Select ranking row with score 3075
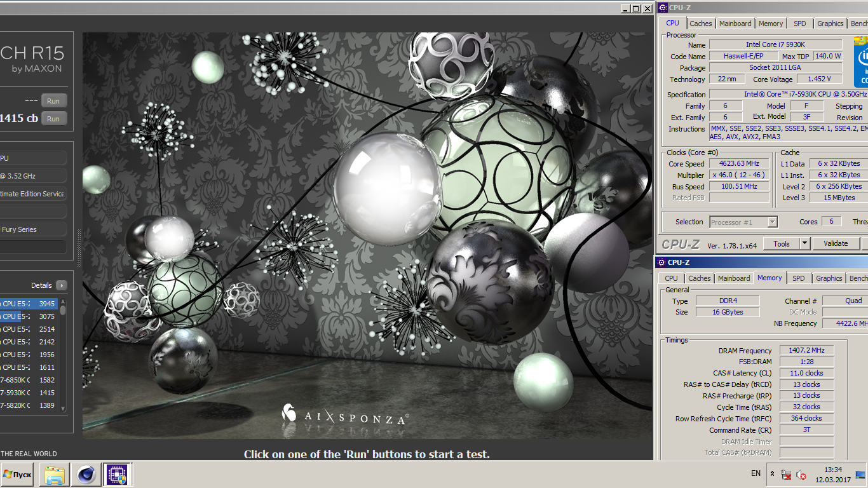The height and width of the screenshot is (488, 868). pos(29,316)
